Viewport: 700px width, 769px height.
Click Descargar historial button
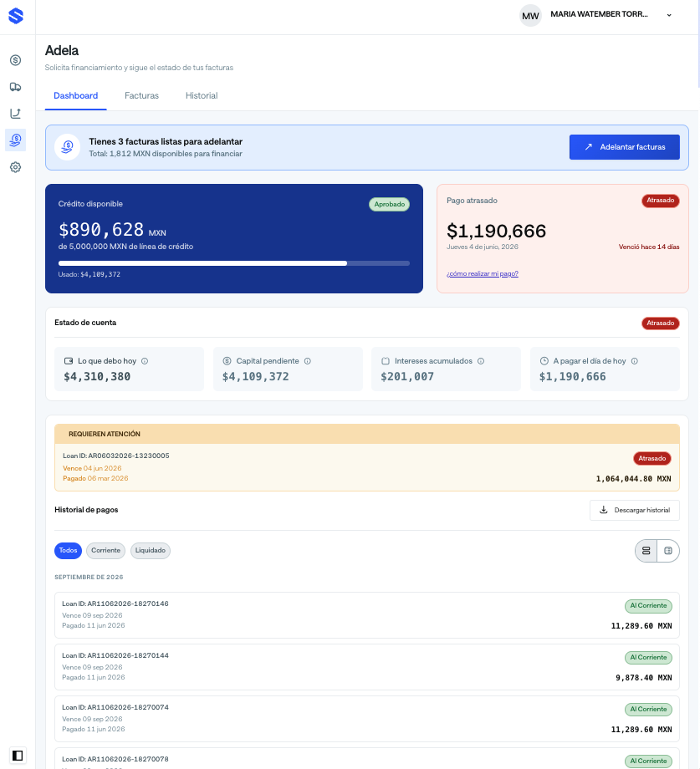click(634, 510)
